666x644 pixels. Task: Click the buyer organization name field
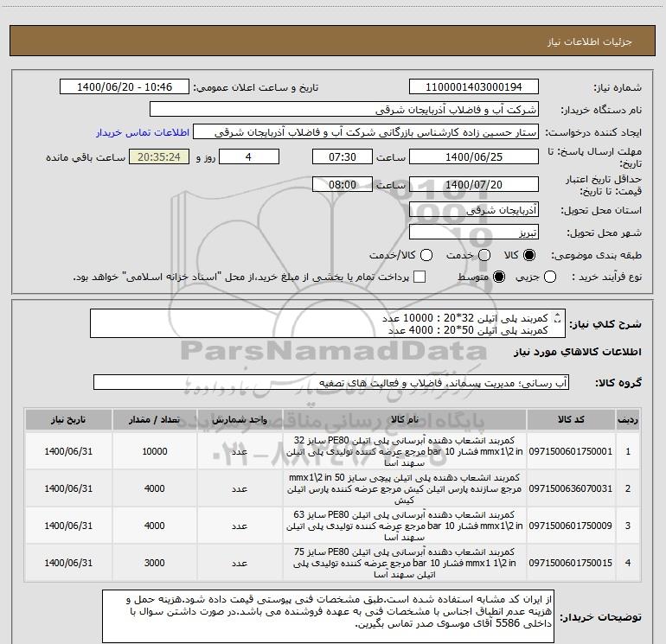click(x=344, y=110)
